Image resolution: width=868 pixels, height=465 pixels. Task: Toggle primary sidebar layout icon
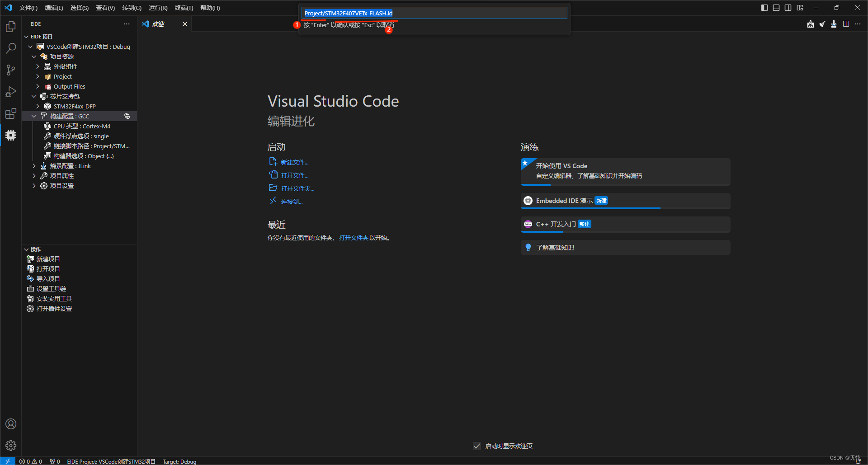point(764,8)
